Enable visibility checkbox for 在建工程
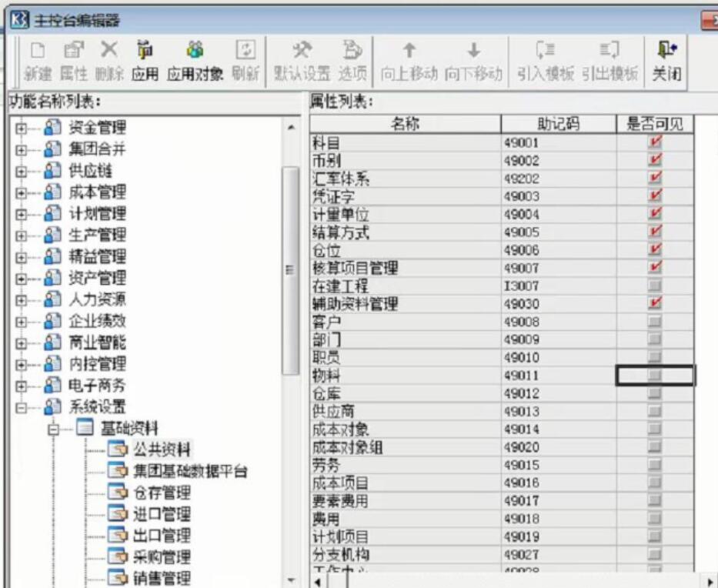This screenshot has width=718, height=588. (x=655, y=286)
